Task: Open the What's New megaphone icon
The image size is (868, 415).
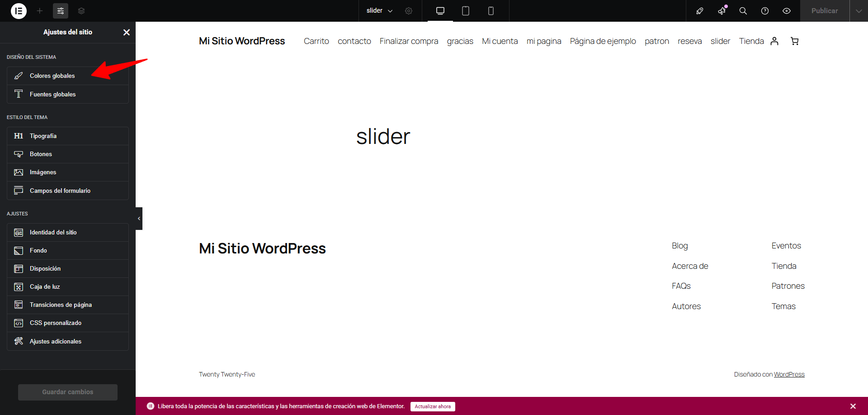Action: coord(722,11)
